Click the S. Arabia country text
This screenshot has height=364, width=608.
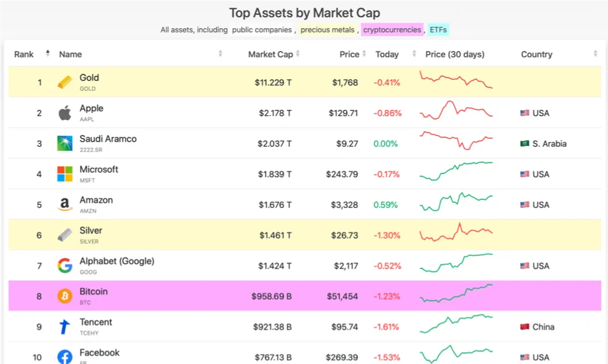pos(549,144)
